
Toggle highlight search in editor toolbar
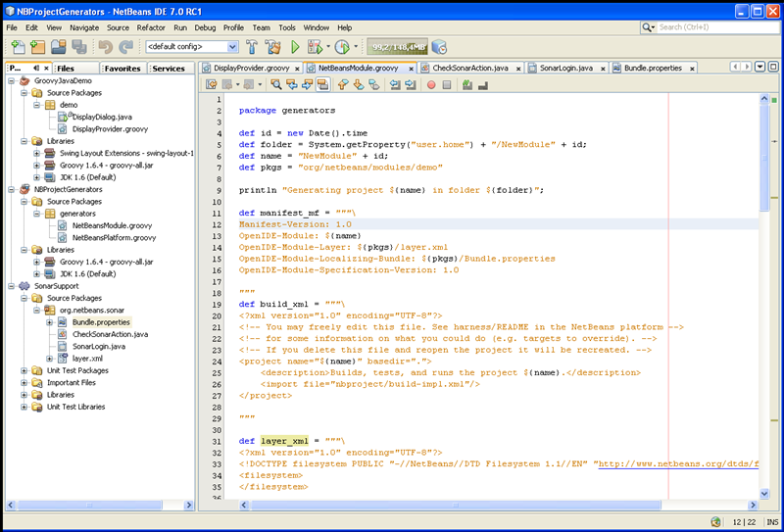click(322, 85)
